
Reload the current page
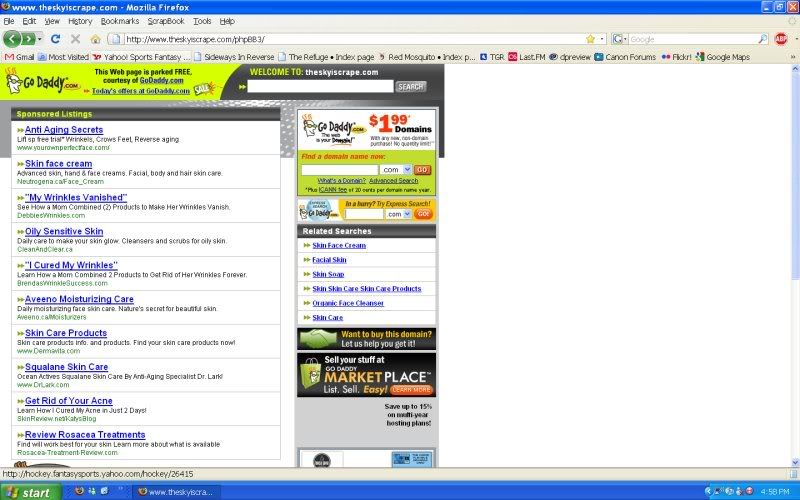[56, 39]
